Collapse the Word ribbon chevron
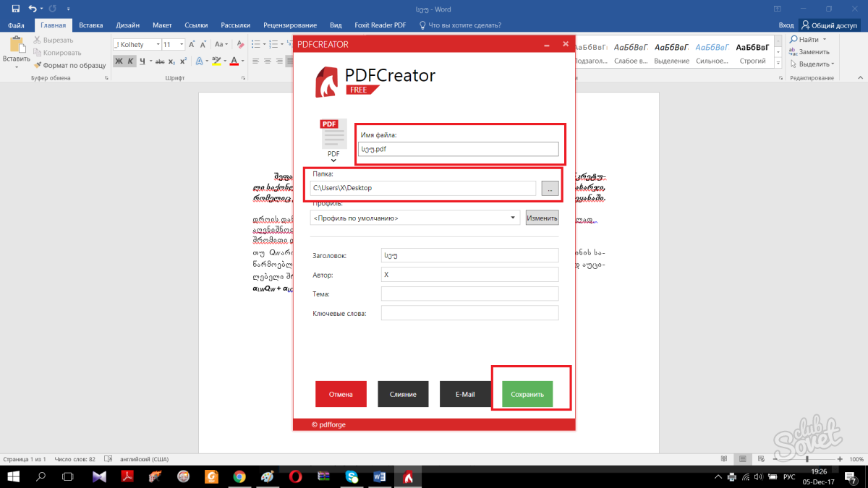Image resolution: width=868 pixels, height=488 pixels. [x=860, y=77]
